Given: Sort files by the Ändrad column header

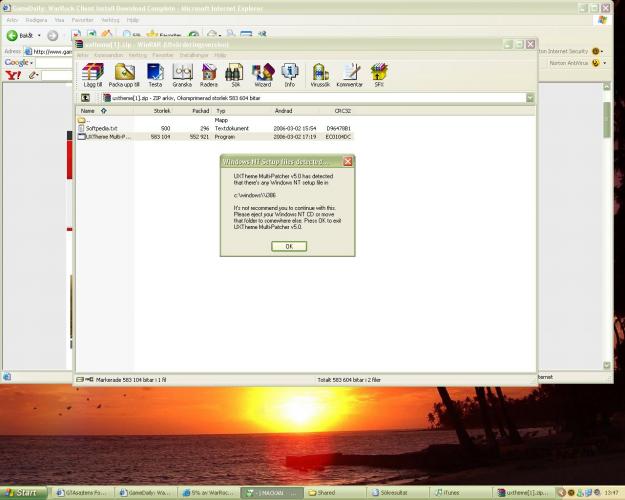Looking at the screenshot, I should (284, 111).
